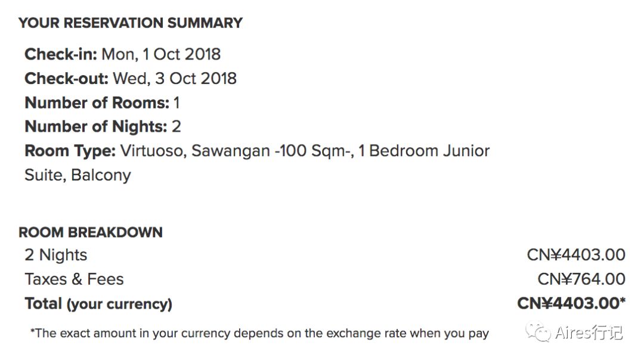Click the Total (your currency) label
The image size is (644, 361).
[98, 304]
